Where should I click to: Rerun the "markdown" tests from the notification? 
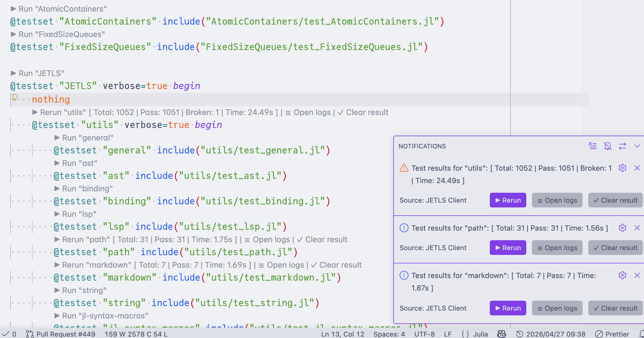(x=508, y=308)
